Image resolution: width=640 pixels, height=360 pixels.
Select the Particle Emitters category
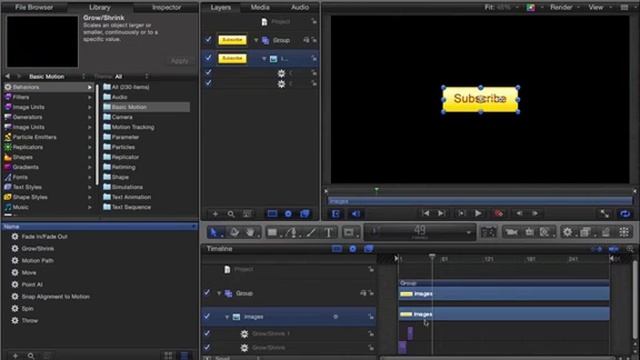click(48, 137)
